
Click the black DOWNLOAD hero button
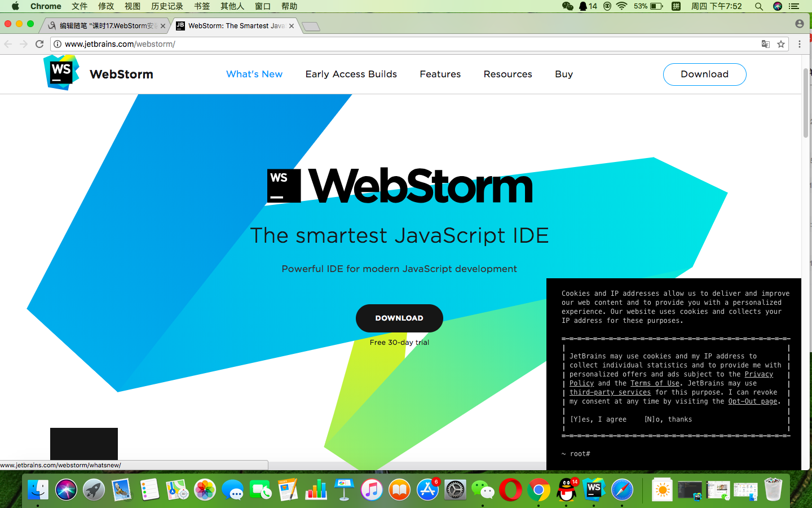[x=399, y=318]
